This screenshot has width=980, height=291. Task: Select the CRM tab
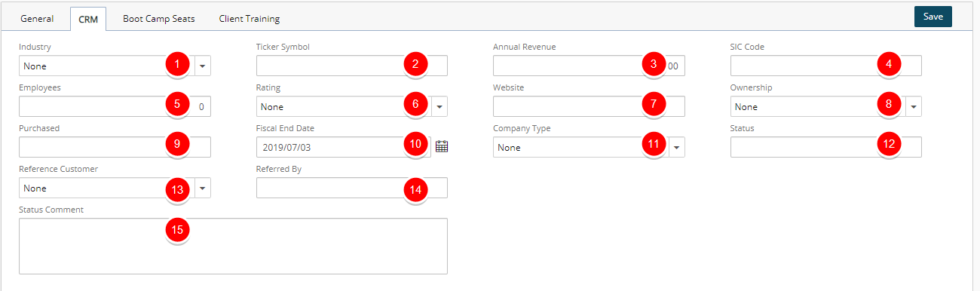click(88, 19)
